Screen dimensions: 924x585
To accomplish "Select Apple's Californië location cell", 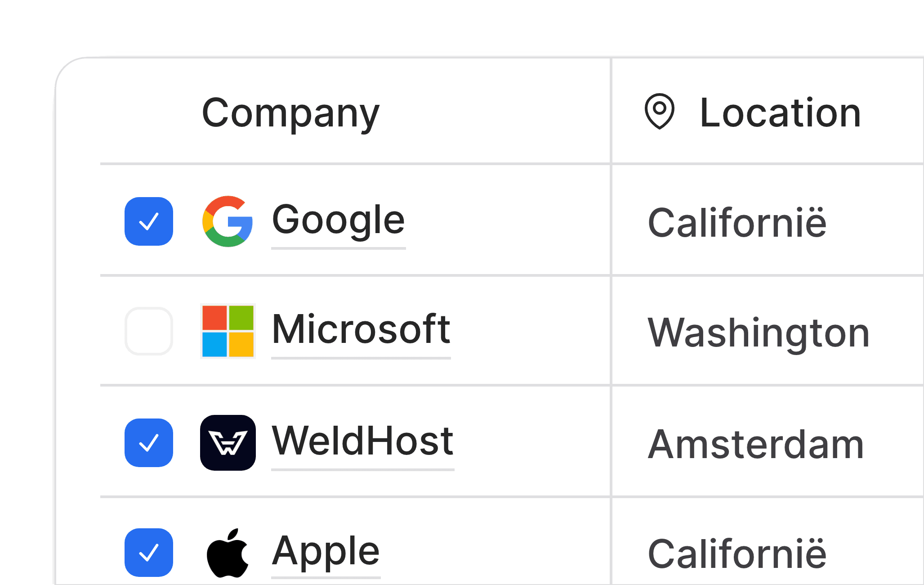I will click(768, 542).
